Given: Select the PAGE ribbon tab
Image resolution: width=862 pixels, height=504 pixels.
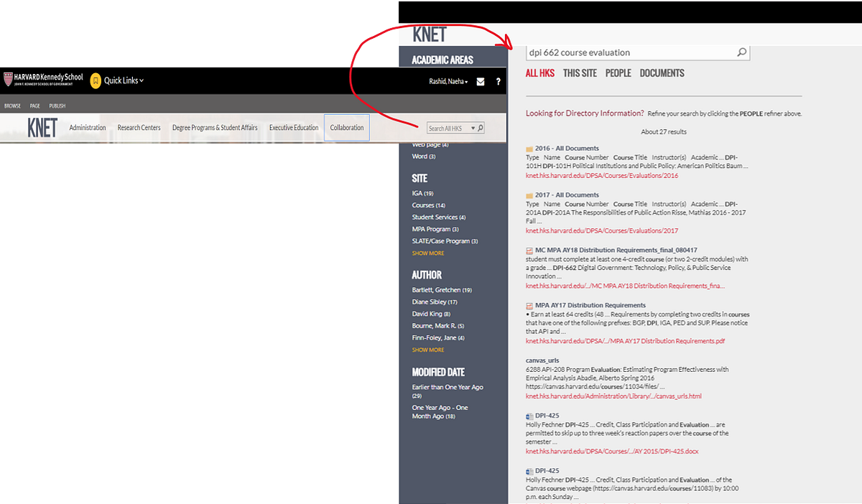Looking at the screenshot, I should coord(34,106).
